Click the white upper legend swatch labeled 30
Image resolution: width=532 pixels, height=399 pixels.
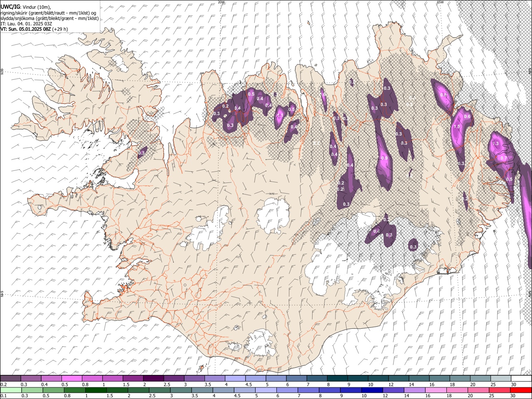[522, 378]
